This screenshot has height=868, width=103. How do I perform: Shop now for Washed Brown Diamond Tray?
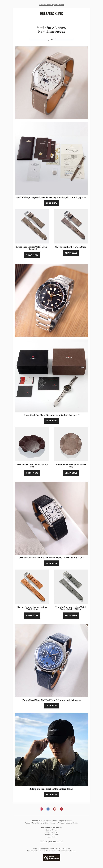pyautogui.click(x=32, y=473)
